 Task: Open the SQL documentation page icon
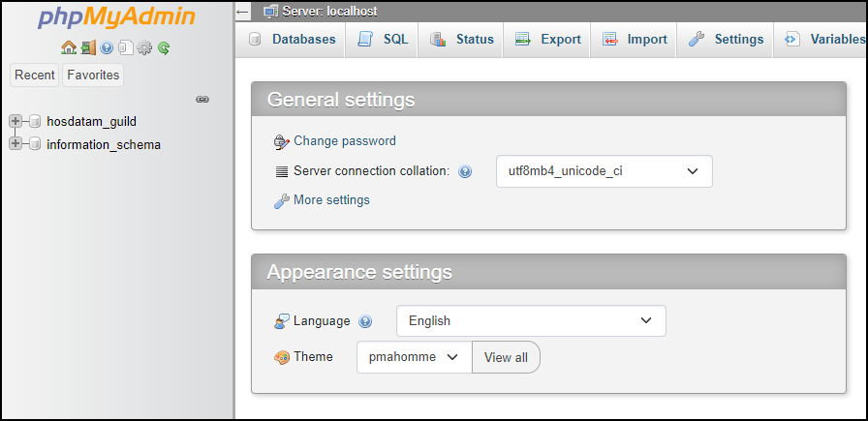click(x=125, y=47)
